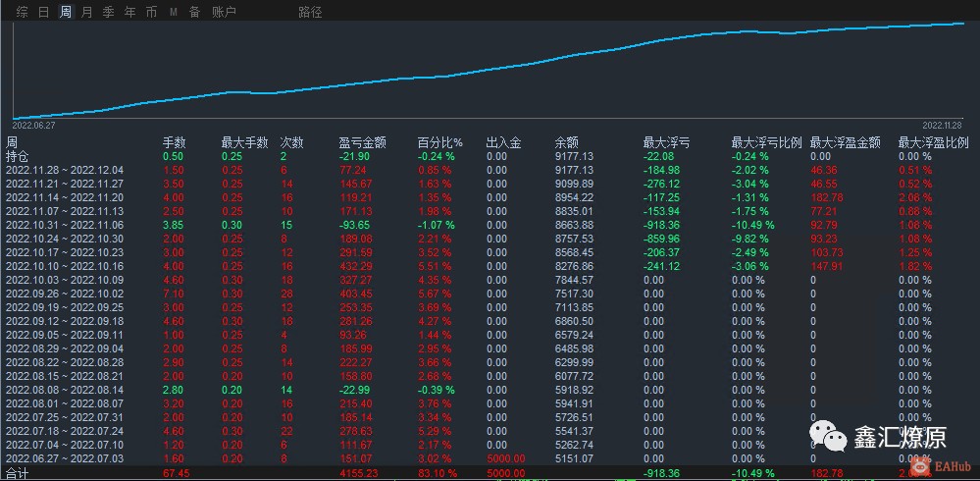Open the 账户 account tab
Viewport: 980px width, 481px height.
[x=225, y=12]
